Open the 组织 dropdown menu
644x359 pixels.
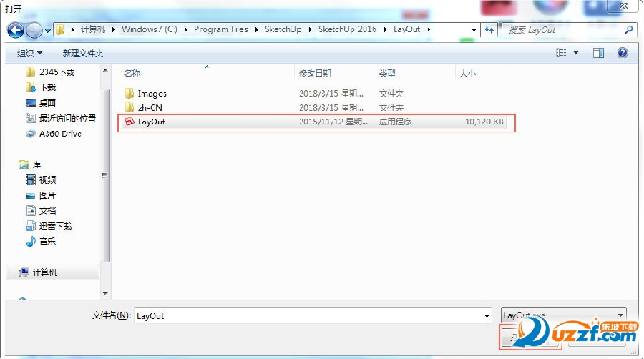(x=29, y=54)
